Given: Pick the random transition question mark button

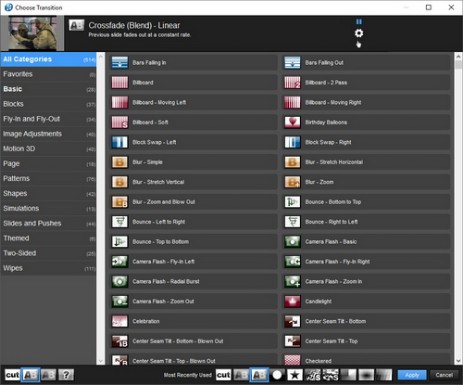Looking at the screenshot, I should (x=66, y=375).
